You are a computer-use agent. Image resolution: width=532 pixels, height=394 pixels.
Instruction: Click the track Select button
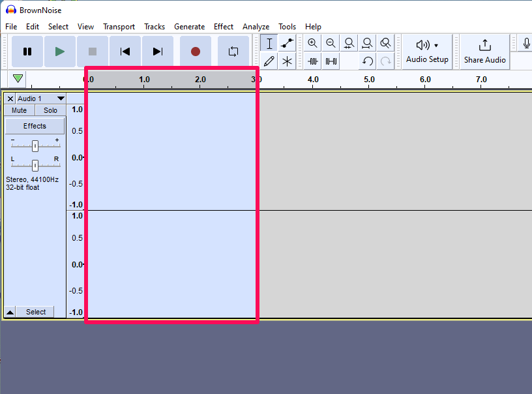[x=36, y=312]
